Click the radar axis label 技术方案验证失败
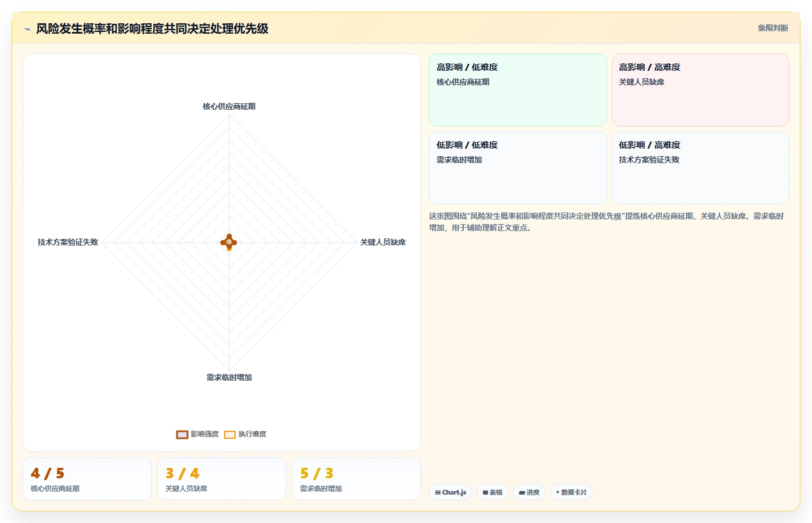The width and height of the screenshot is (812, 523). 68,242
